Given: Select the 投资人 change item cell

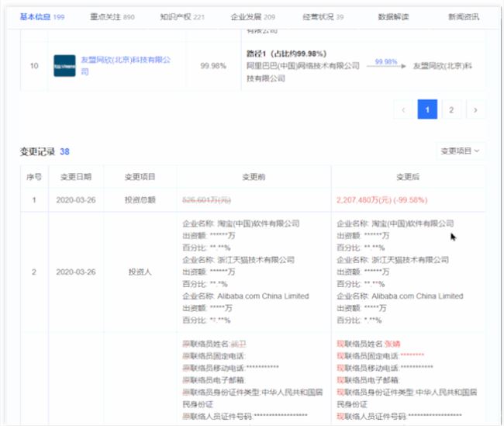Looking at the screenshot, I should (x=140, y=272).
